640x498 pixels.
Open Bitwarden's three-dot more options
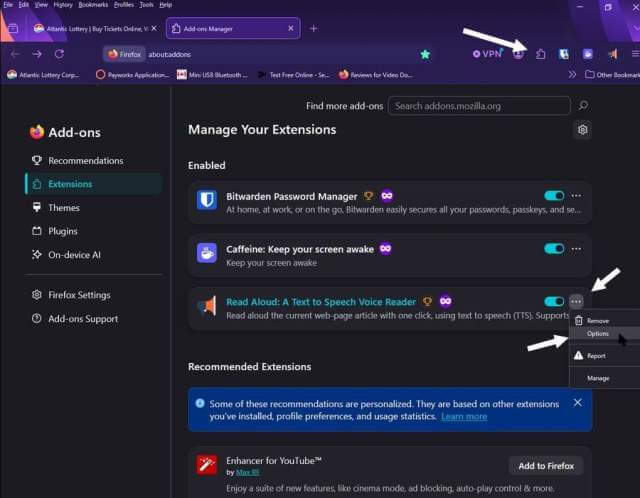click(576, 196)
